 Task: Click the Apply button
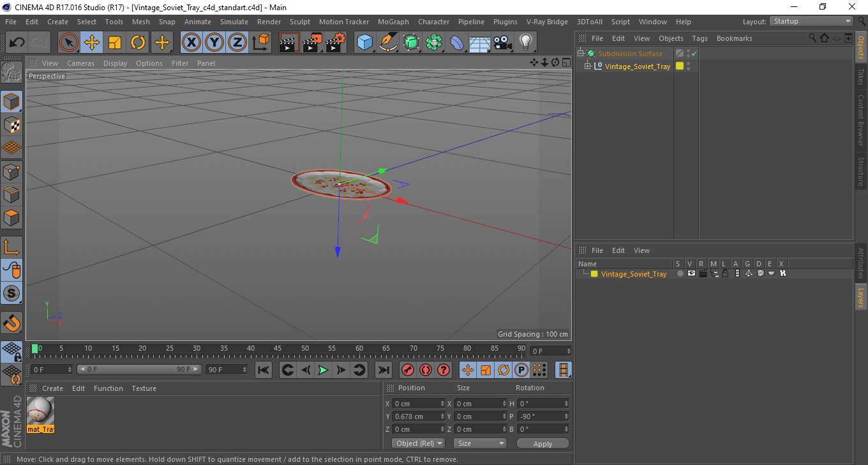[542, 443]
